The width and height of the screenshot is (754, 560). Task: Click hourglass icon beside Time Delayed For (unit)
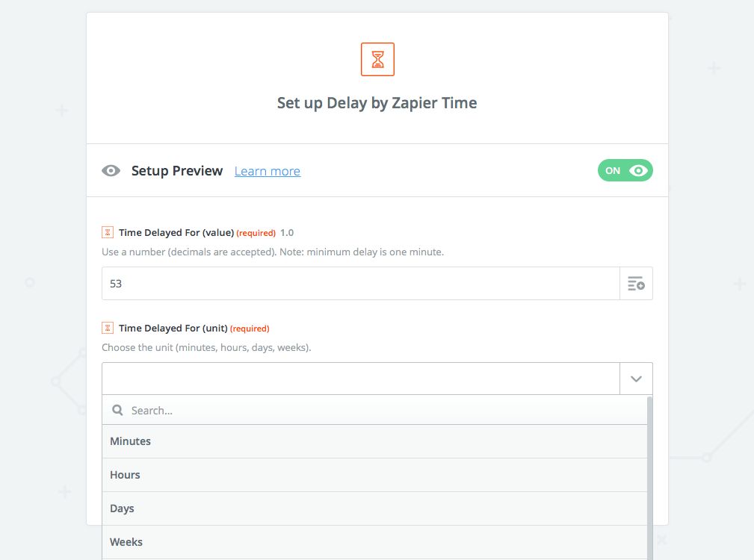[108, 328]
